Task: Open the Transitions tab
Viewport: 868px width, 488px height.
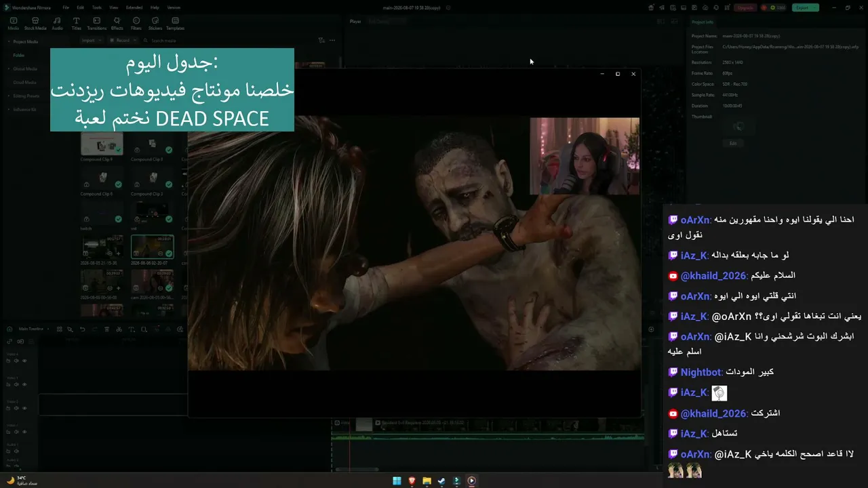Action: tap(97, 24)
